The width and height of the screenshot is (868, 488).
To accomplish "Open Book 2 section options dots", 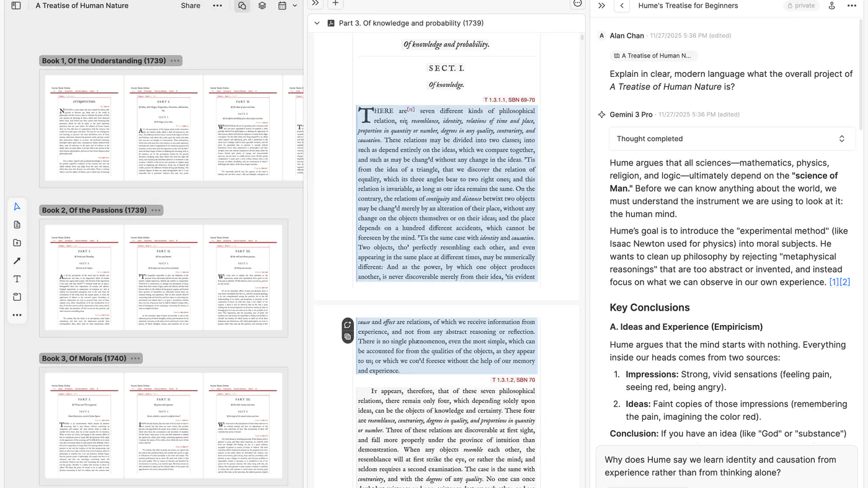I will 156,210.
